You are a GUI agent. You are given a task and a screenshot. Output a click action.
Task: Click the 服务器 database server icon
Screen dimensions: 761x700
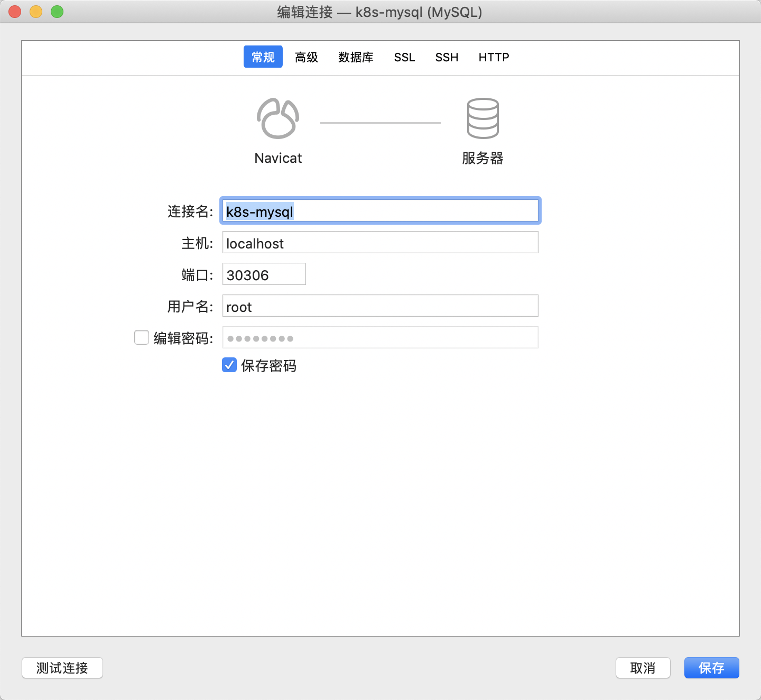coord(482,117)
